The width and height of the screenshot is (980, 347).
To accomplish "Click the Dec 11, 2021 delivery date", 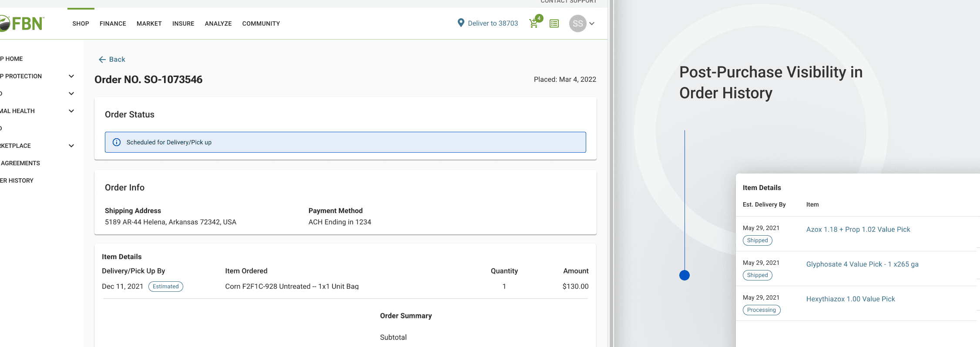I will [122, 287].
